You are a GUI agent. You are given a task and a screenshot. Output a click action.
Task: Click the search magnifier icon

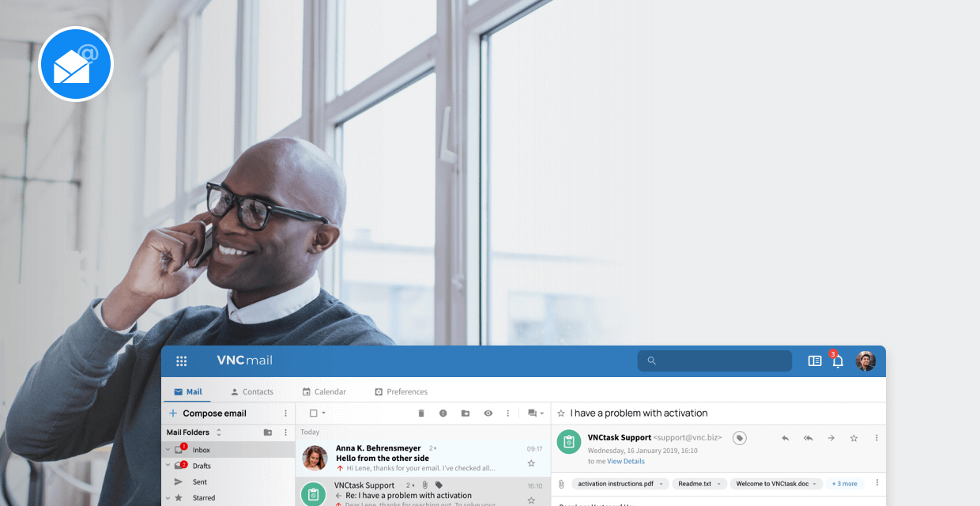point(652,361)
